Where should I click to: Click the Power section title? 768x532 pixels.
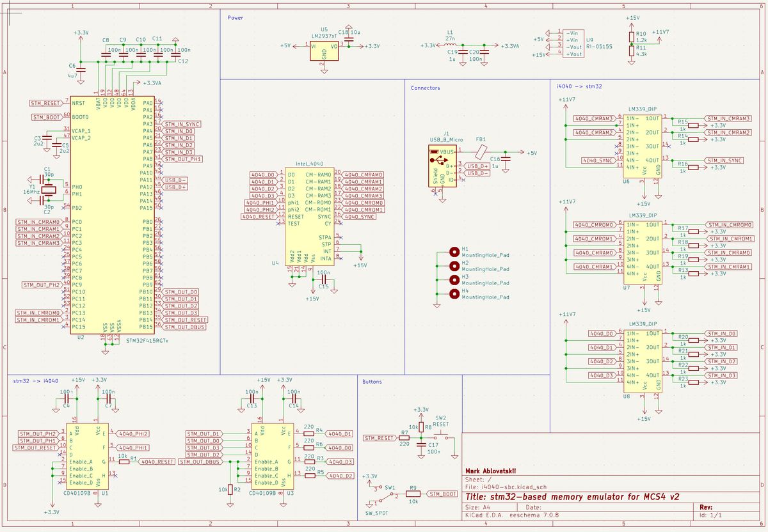tap(234, 17)
